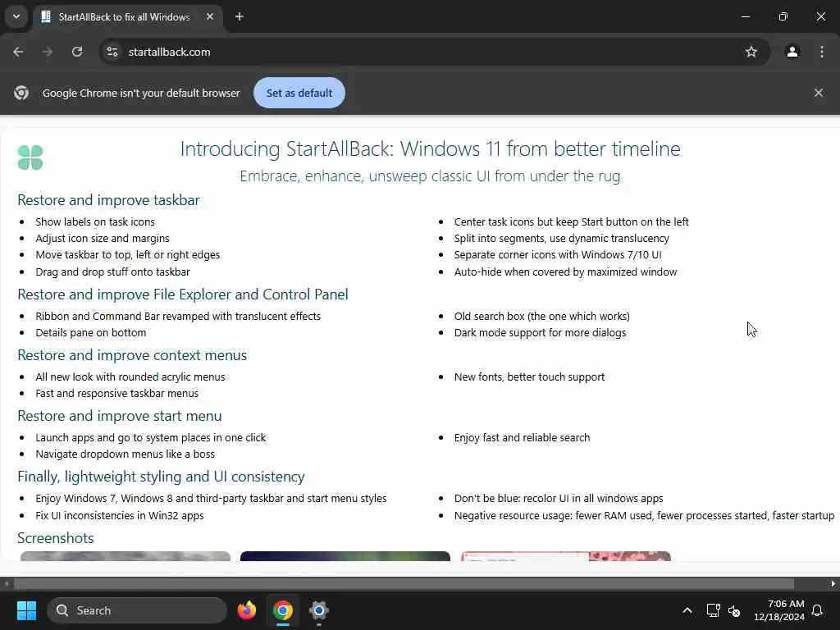Screen dimensions: 840x630
Task: Click 'Don't be blue: recolor UI' text
Action: pyautogui.click(x=559, y=498)
